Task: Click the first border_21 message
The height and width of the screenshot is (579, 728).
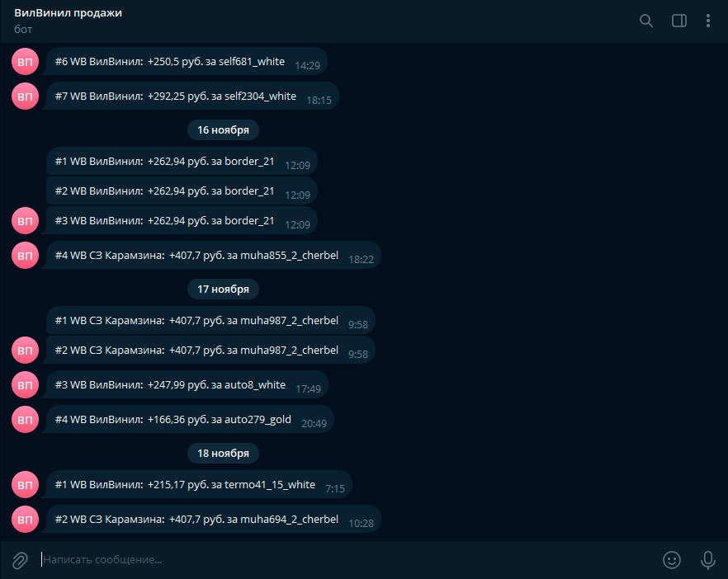Action: pyautogui.click(x=182, y=162)
